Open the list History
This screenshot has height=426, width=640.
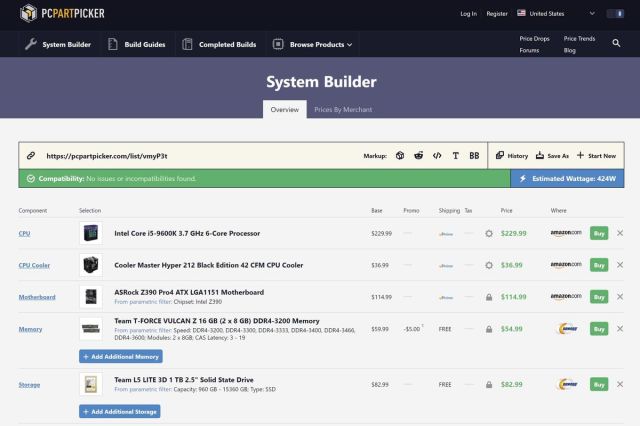click(x=512, y=155)
